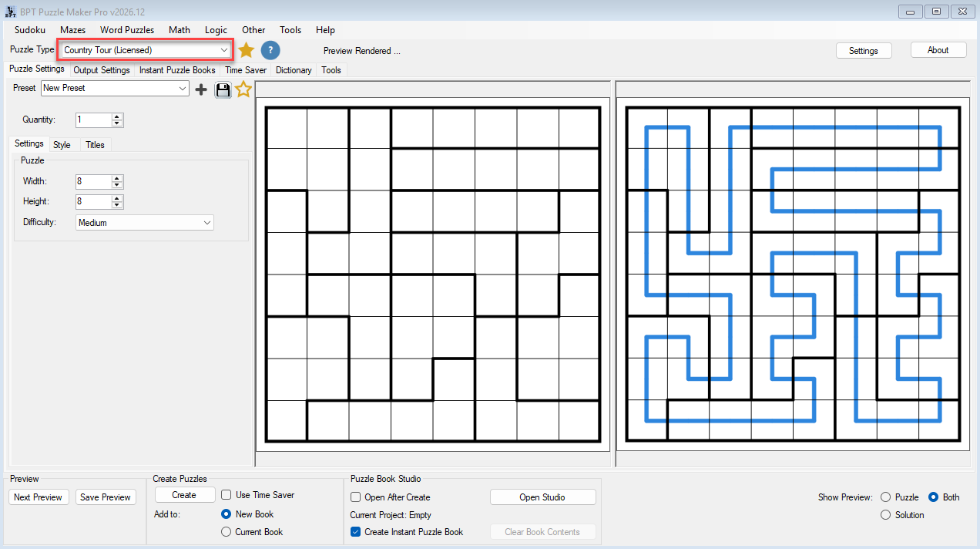Screen dimensions: 980x549
Task: Open the blue question mark help icon
Action: tap(270, 50)
